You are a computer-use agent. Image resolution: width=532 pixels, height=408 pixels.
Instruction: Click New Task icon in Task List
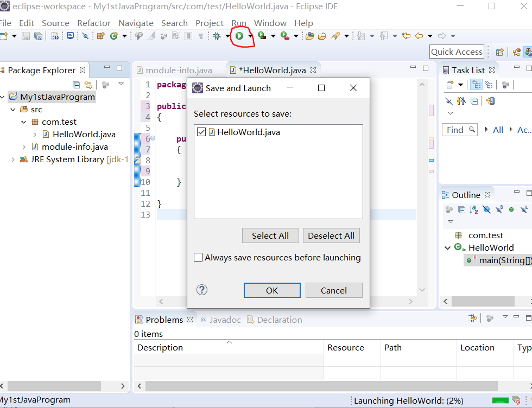(450, 85)
